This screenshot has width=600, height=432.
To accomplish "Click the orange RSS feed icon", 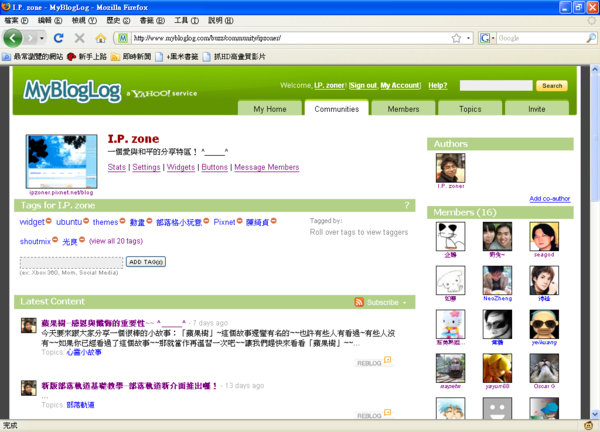I will 359,302.
